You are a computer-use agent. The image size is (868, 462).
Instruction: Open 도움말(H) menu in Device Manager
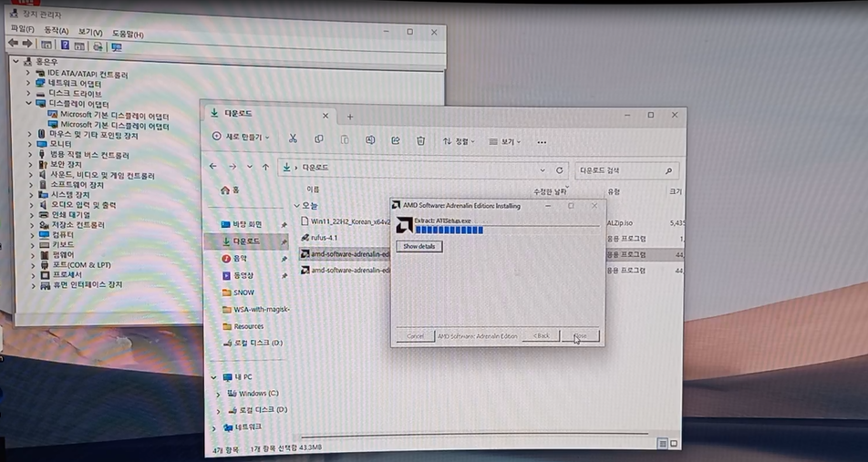[128, 35]
